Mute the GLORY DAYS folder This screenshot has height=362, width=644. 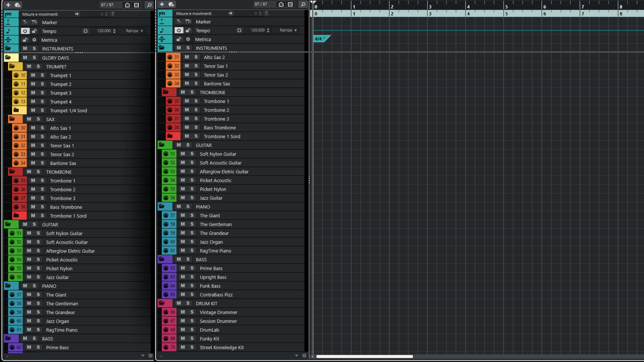[x=25, y=58]
